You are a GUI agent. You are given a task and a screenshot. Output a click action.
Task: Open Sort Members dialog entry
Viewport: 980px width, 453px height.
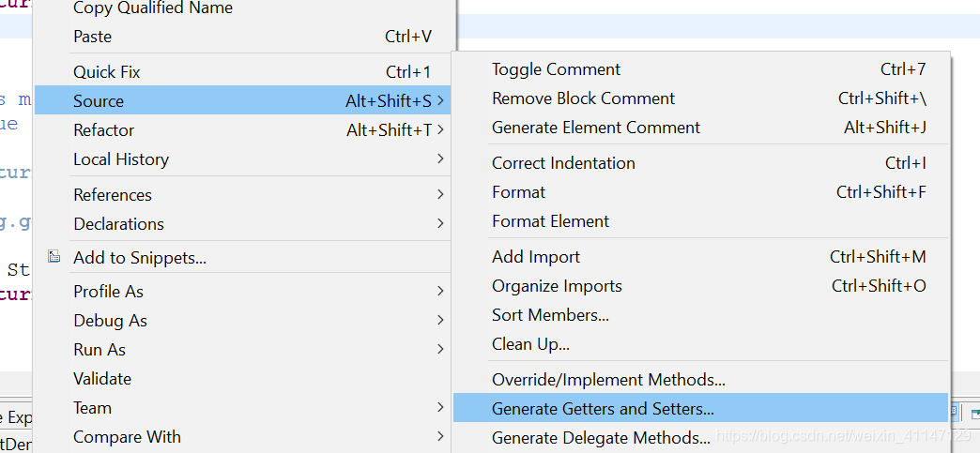tap(550, 315)
